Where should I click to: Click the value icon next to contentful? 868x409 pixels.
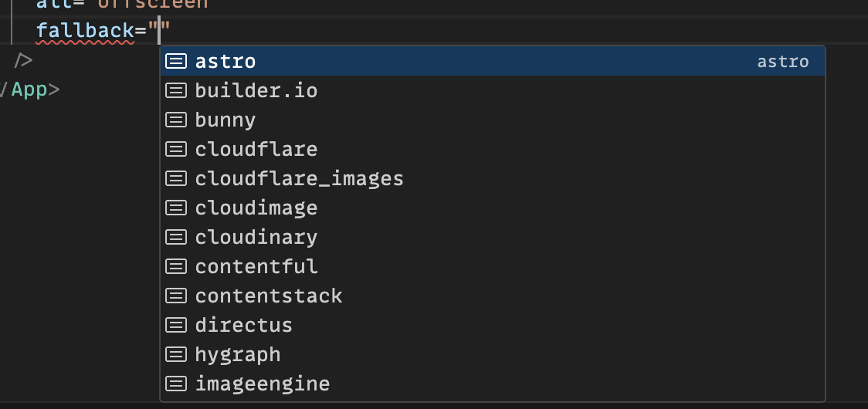176,267
